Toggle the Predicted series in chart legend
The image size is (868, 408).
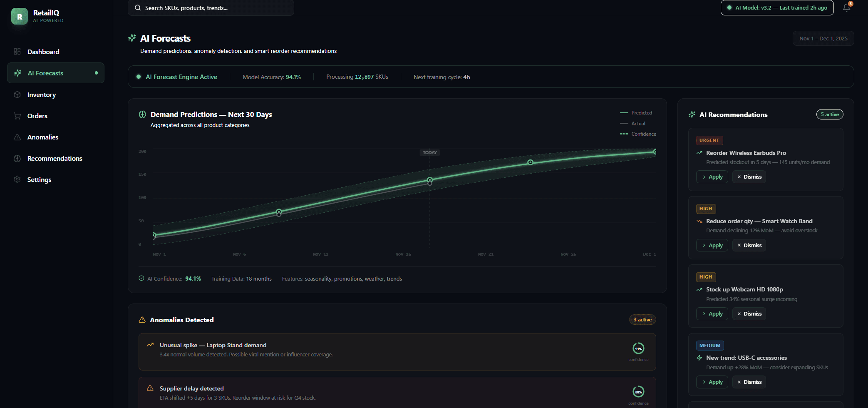(636, 113)
